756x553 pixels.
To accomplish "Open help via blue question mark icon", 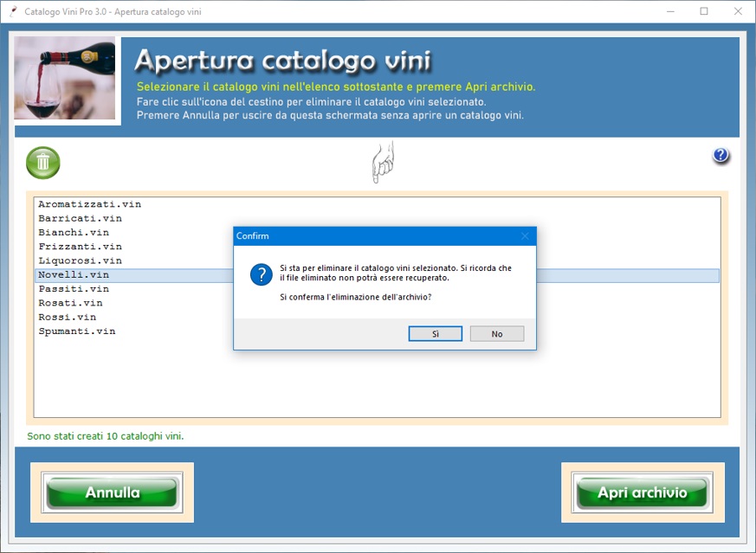I will point(720,155).
